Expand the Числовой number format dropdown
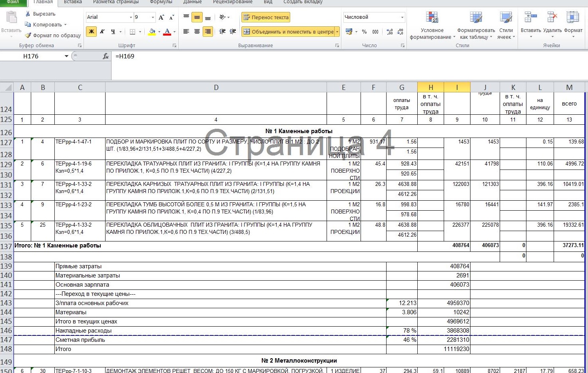The image size is (588, 373). (402, 17)
